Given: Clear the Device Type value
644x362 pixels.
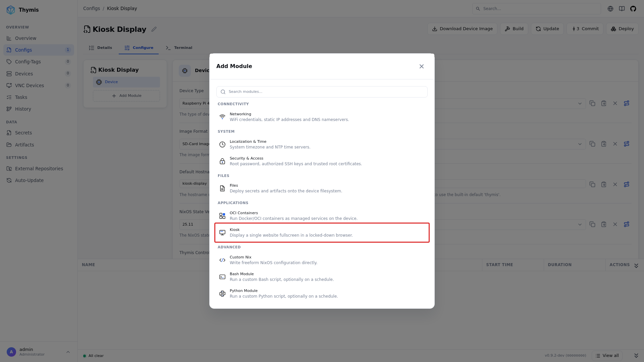Looking at the screenshot, I should (x=615, y=104).
